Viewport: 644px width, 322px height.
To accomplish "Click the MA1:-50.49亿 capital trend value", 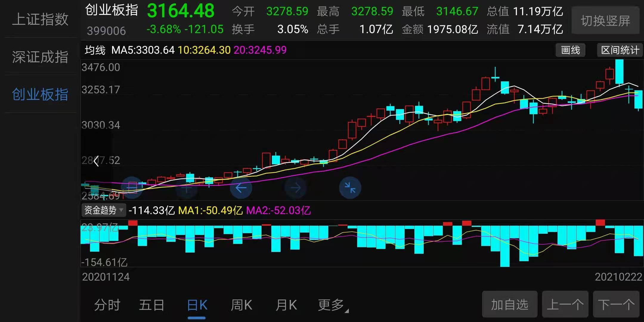I will [210, 210].
